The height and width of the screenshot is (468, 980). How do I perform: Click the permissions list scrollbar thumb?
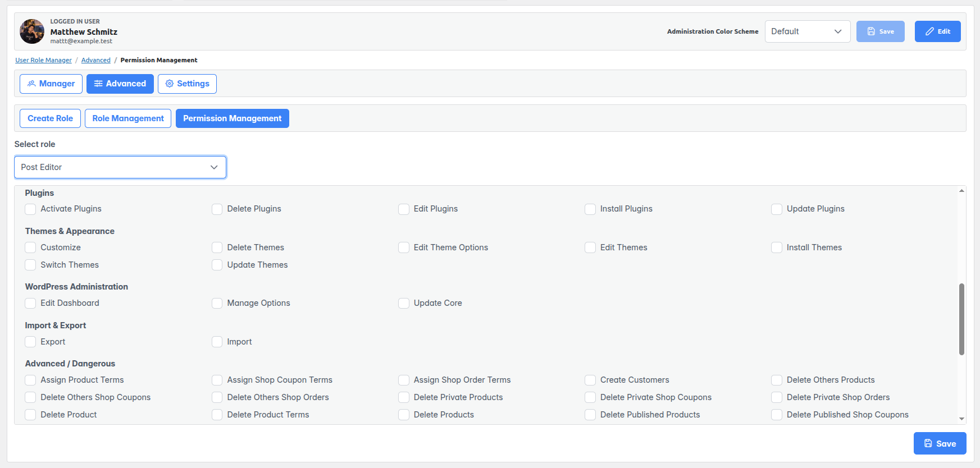pos(961,319)
